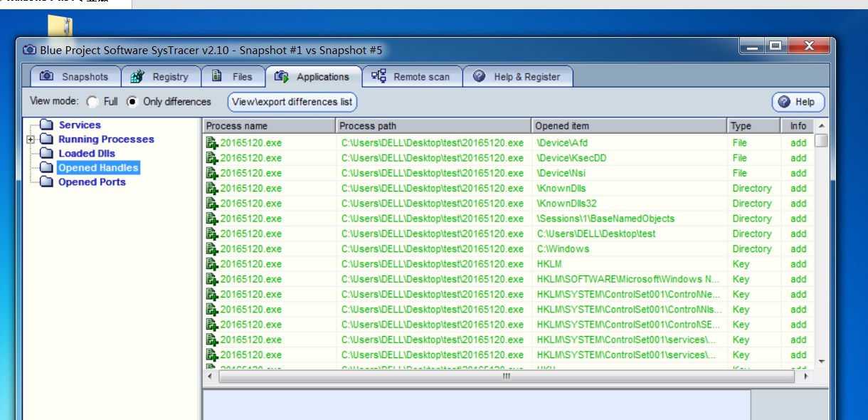The height and width of the screenshot is (420, 868).
Task: Click the zipped folder icon on desktop
Action: tap(60, 25)
